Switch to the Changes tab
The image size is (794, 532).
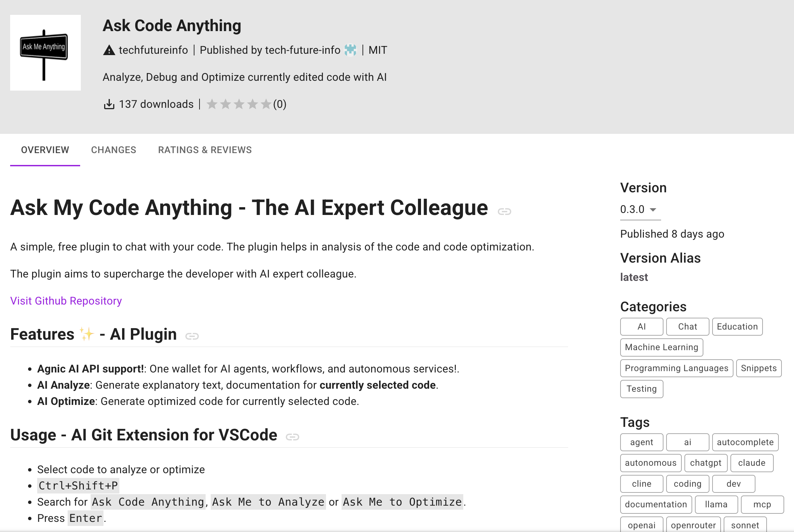pos(113,150)
